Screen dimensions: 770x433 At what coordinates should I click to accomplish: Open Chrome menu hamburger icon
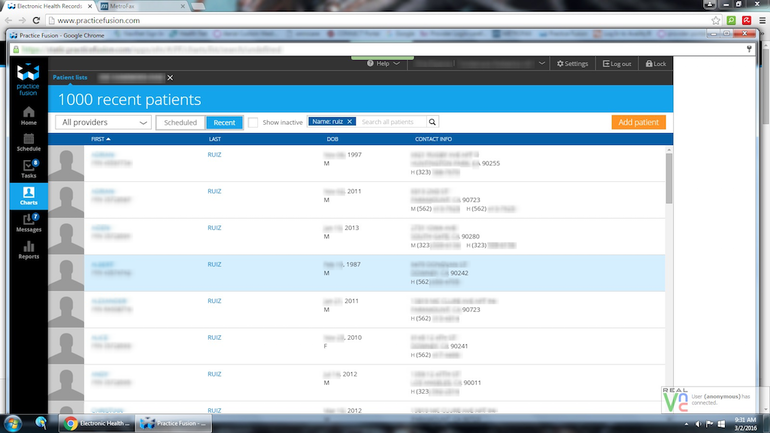[762, 20]
